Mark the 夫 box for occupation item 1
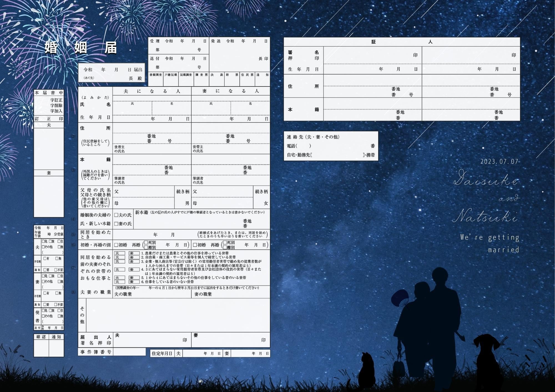Viewport: 555px width, 392px height. pos(120,253)
